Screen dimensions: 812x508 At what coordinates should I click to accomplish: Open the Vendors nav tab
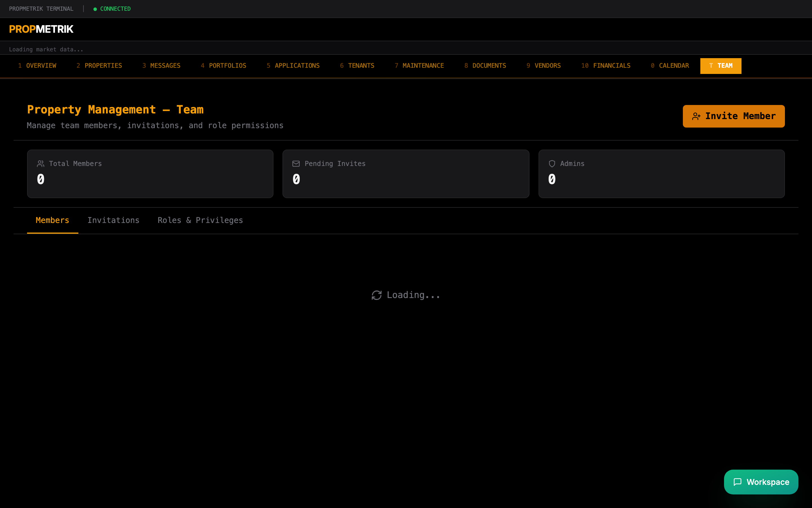pyautogui.click(x=544, y=65)
